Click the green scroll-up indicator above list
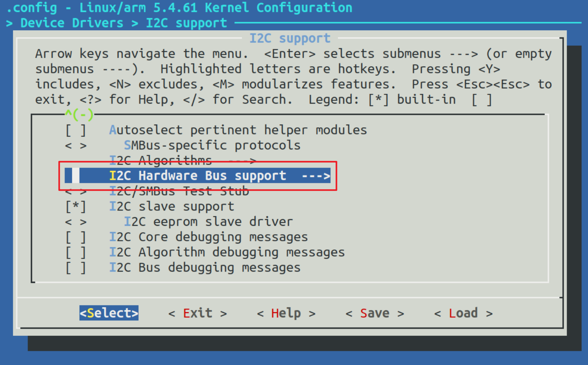This screenshot has height=365, width=588. (x=79, y=115)
